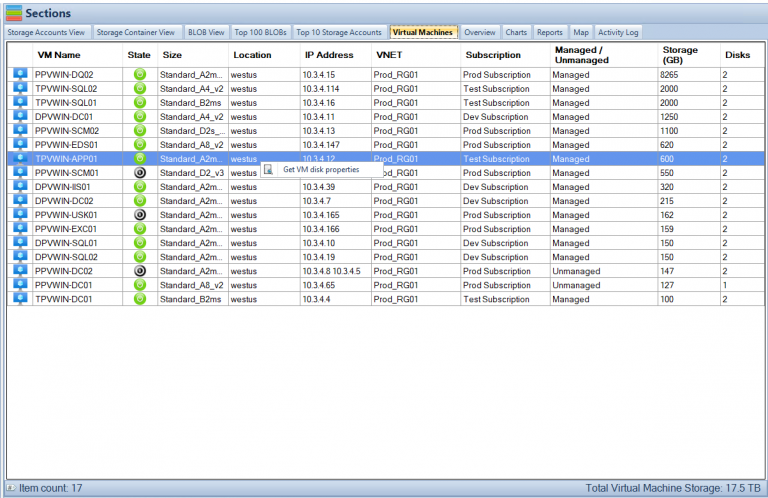Click PPVWIN-USK01 VM name

pyautogui.click(x=77, y=215)
